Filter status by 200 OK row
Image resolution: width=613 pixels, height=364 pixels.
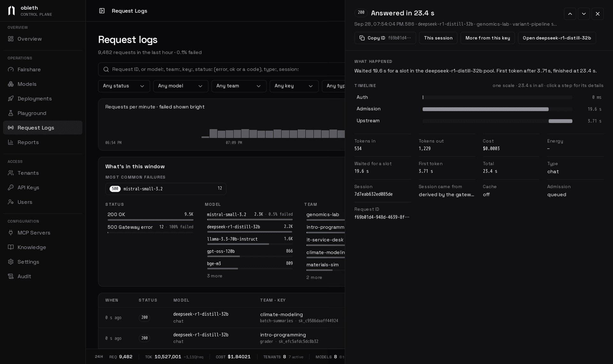[x=150, y=216]
